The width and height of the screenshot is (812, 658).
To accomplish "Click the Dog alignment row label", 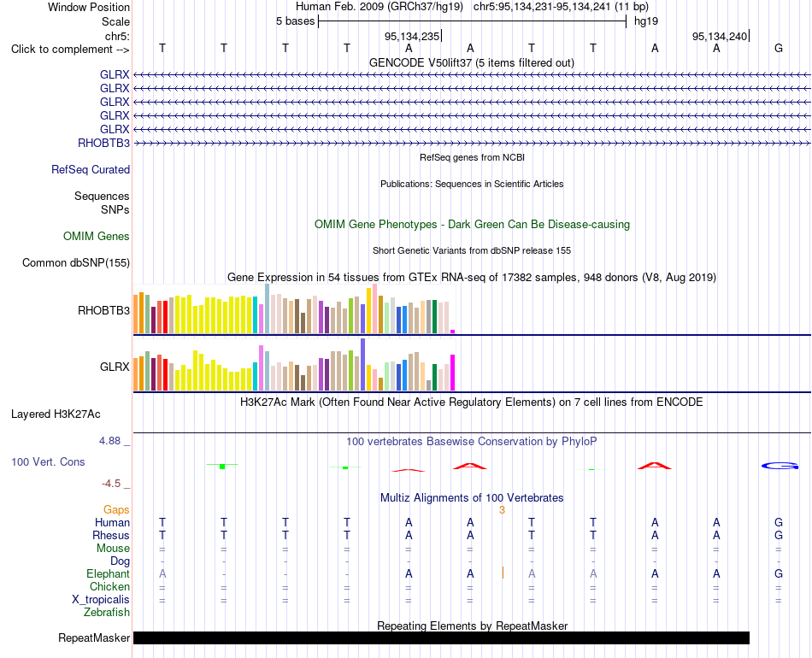I will (121, 561).
